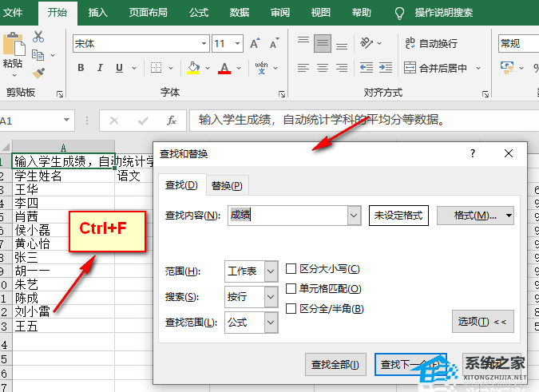Click the text Orientation icon
Screen dimensions: 539x392
[x=366, y=43]
